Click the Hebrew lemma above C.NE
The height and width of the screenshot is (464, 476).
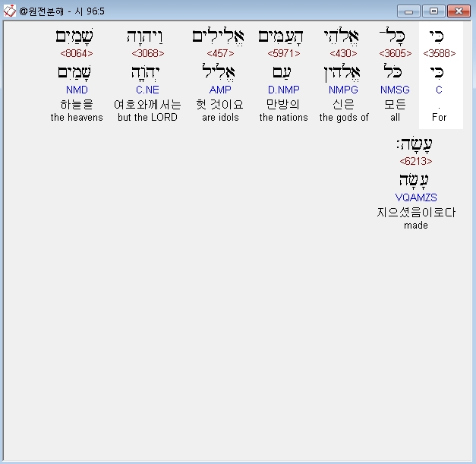click(145, 73)
